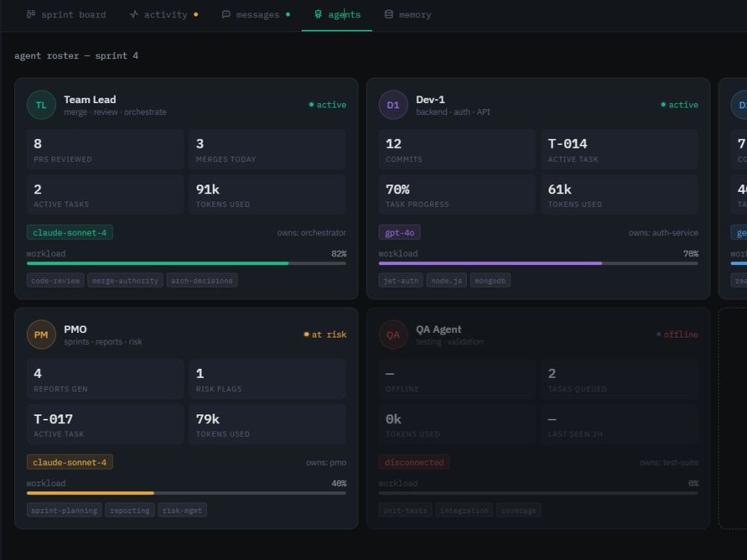Click the coverage tag
This screenshot has width=747, height=560.
coord(518,510)
